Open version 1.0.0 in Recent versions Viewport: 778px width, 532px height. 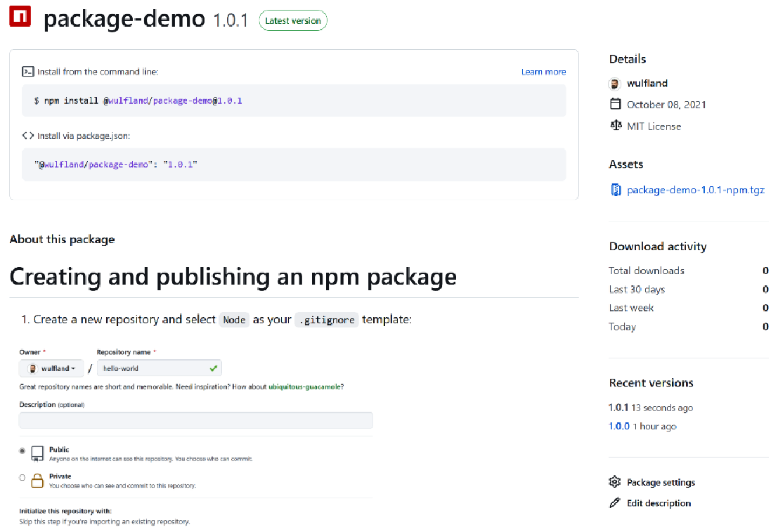pyautogui.click(x=618, y=427)
